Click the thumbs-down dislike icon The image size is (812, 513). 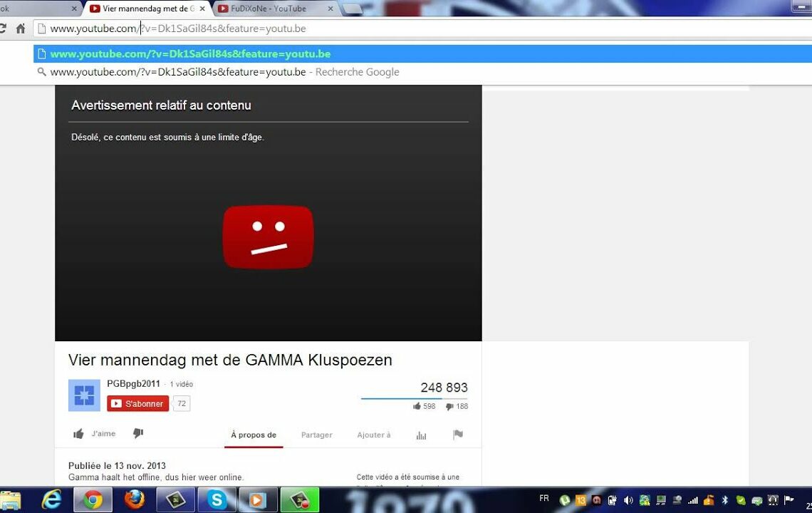[138, 433]
